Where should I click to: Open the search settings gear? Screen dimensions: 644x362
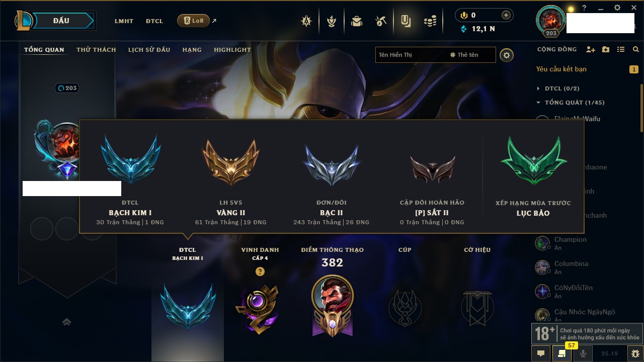point(507,55)
